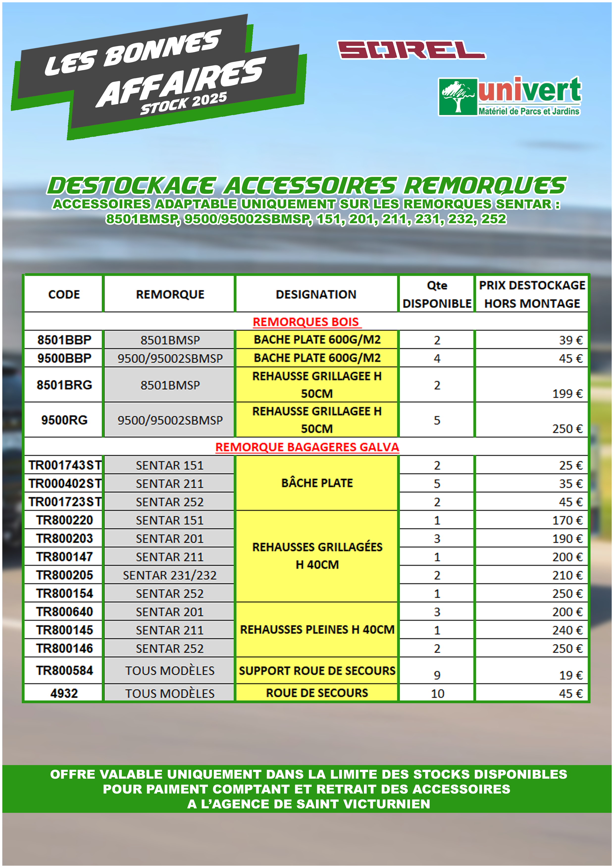Image resolution: width=614 pixels, height=868 pixels.
Task: Select code TR800146
Action: pyautogui.click(x=64, y=648)
